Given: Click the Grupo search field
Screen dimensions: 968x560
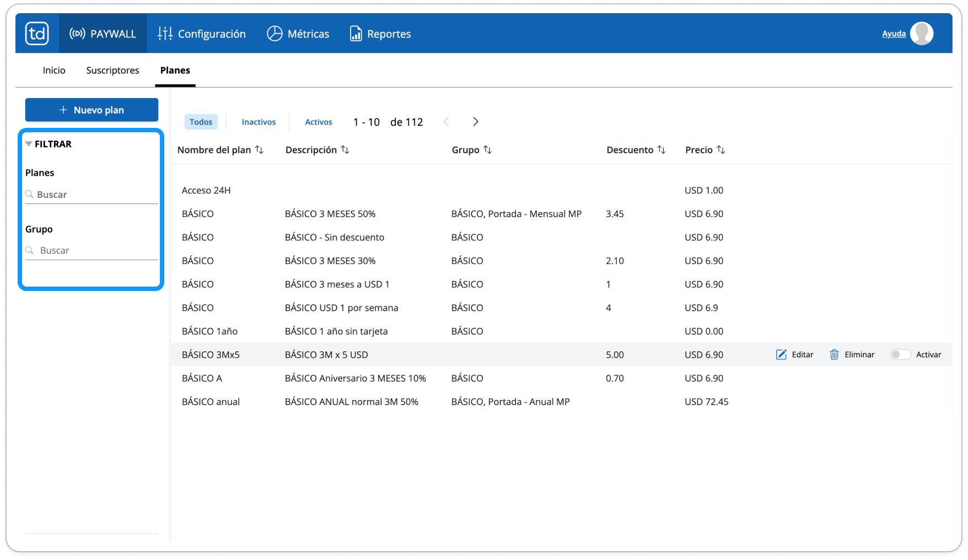Looking at the screenshot, I should (x=92, y=250).
